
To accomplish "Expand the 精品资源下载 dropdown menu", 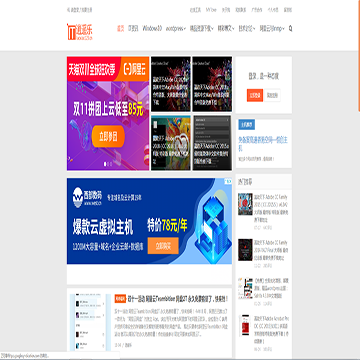I will (202, 29).
